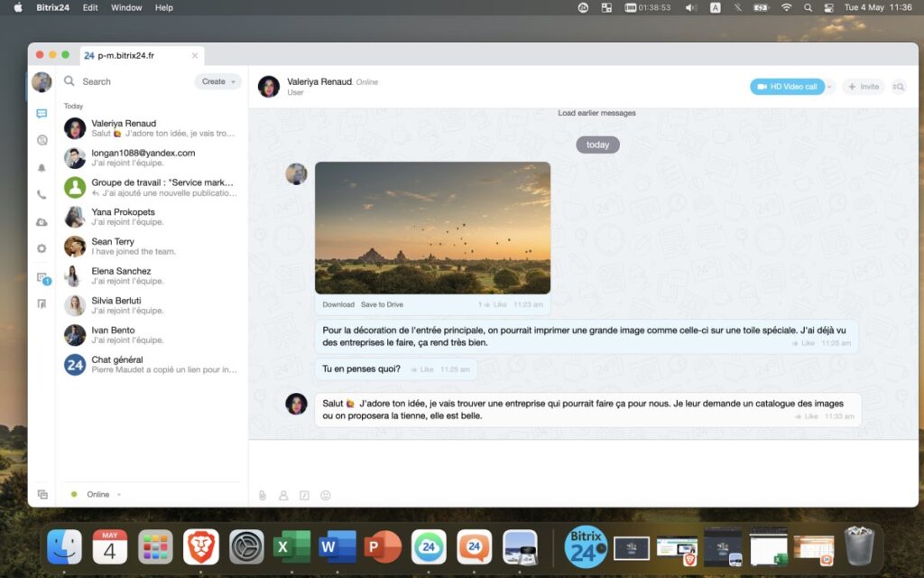Click the Load earlier messages link

point(596,113)
